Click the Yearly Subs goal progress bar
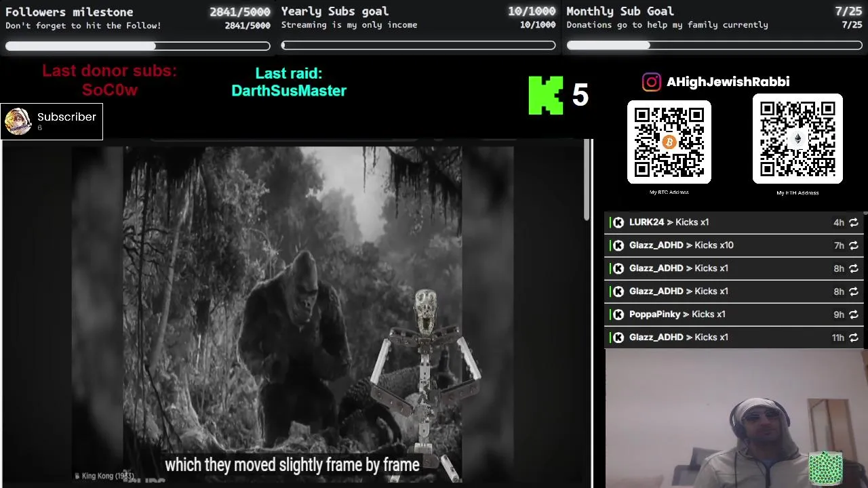868x488 pixels. [x=418, y=45]
